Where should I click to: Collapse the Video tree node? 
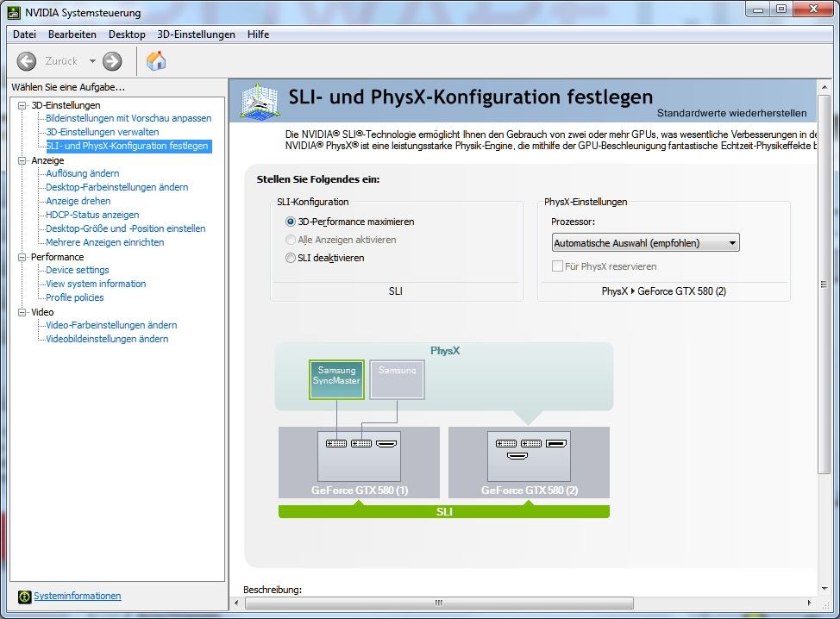tap(22, 312)
